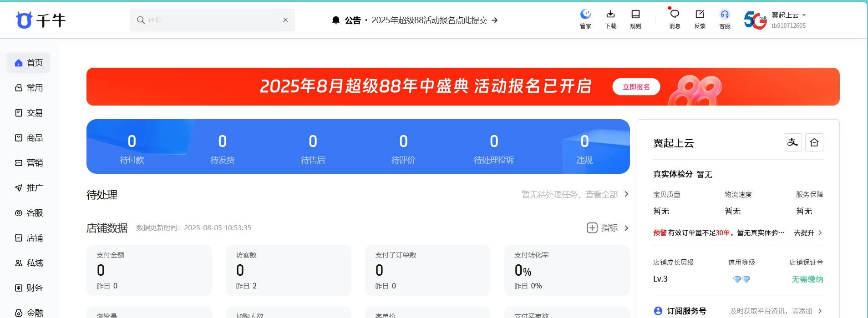Click the 反馈 feedback icon

click(x=700, y=15)
